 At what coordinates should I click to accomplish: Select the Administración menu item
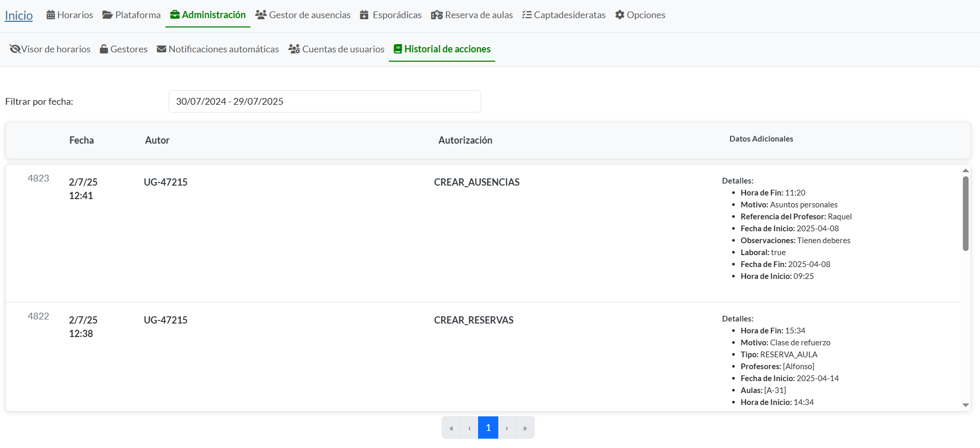click(x=208, y=15)
